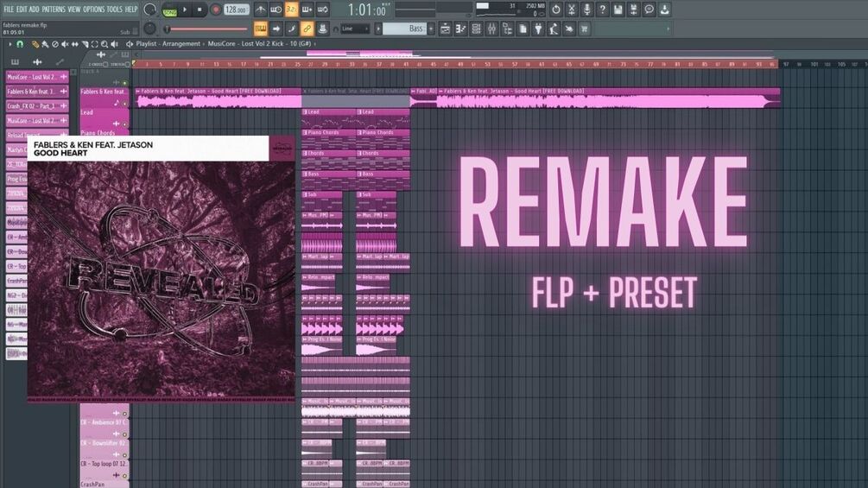Open the Playlist view icon

click(x=445, y=29)
